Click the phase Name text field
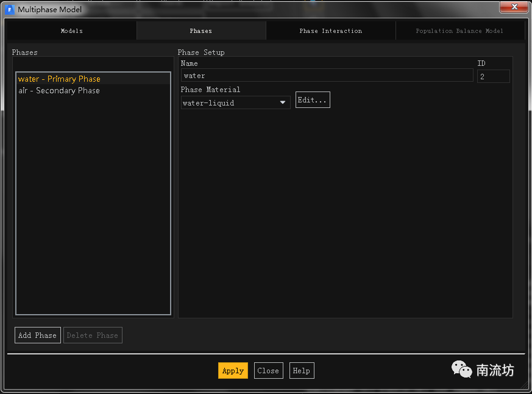The width and height of the screenshot is (532, 394). tap(327, 76)
